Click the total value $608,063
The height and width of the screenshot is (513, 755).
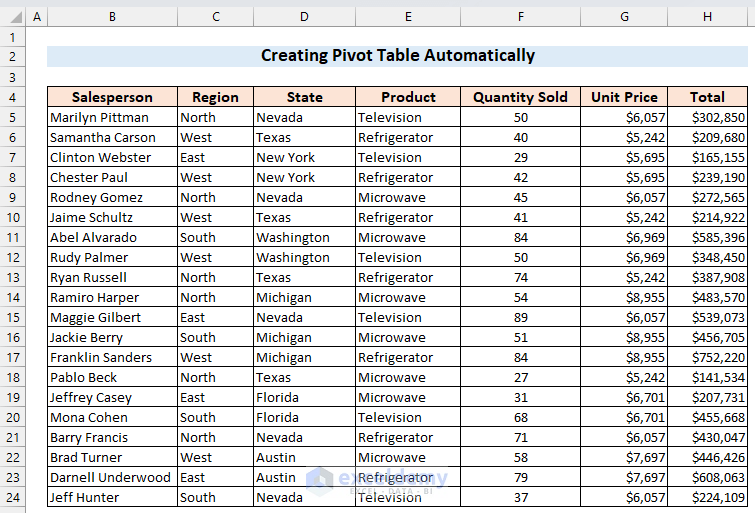point(707,477)
